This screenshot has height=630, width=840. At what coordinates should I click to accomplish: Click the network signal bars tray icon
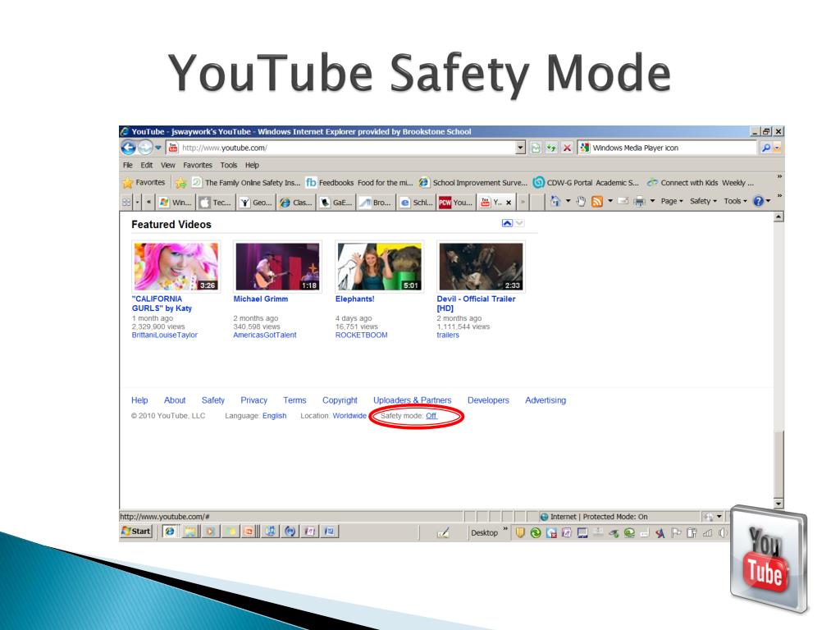point(707,532)
